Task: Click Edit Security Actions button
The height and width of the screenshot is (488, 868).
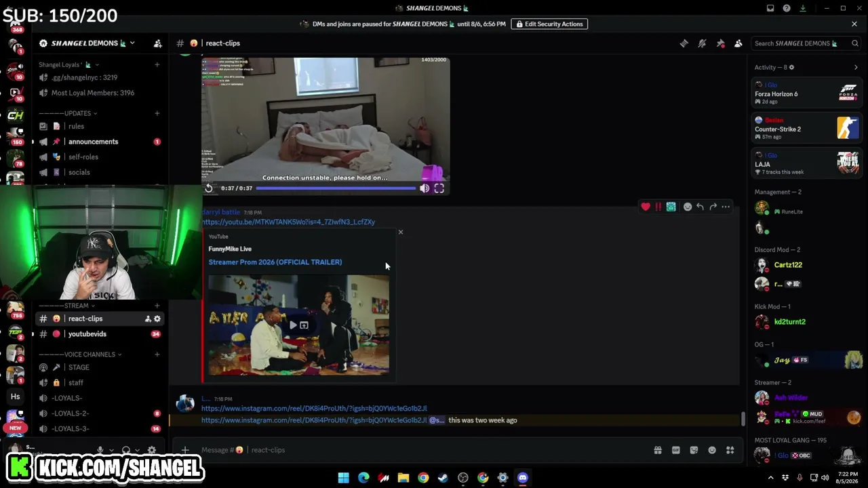Action: tap(549, 24)
